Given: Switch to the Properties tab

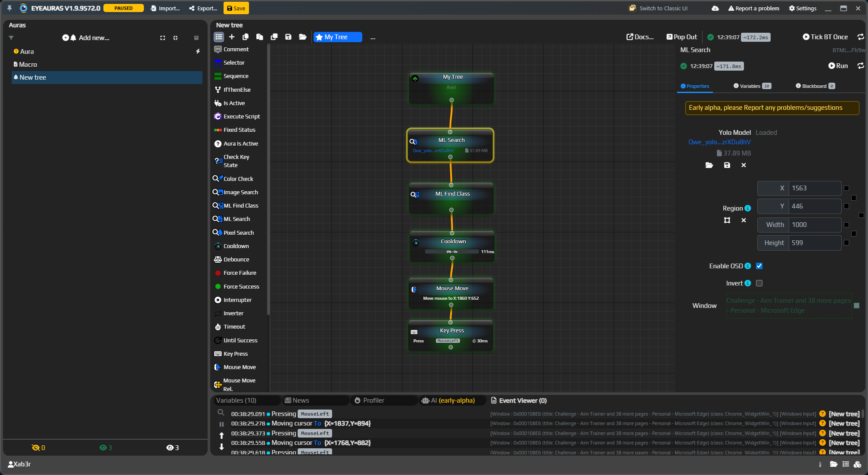Looking at the screenshot, I should point(695,86).
